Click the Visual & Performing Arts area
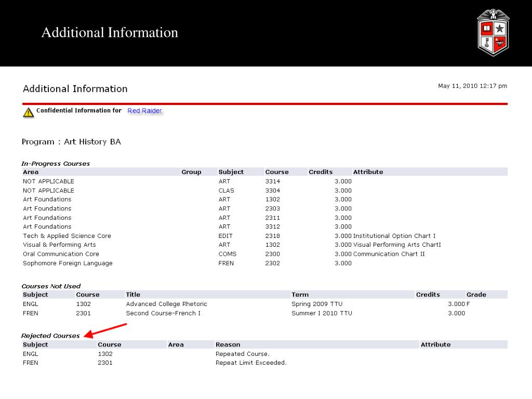Screen dimensions: 532x399 [x=59, y=245]
